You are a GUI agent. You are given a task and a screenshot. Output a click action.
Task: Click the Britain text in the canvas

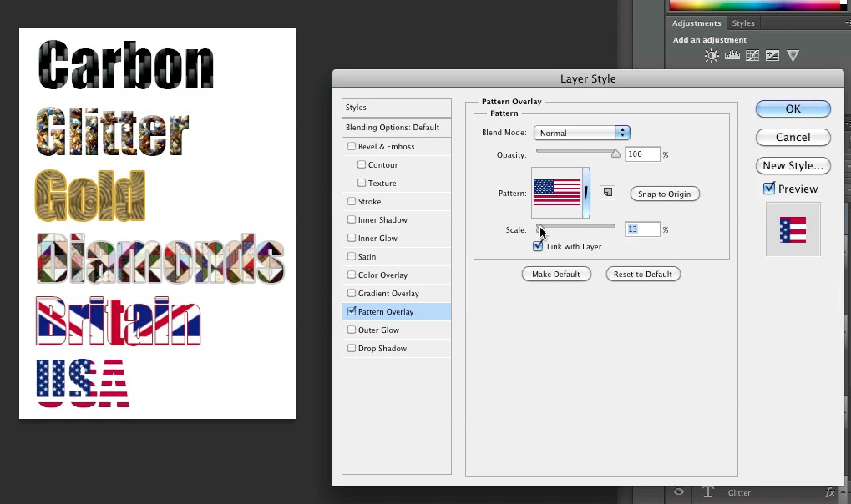point(119,320)
